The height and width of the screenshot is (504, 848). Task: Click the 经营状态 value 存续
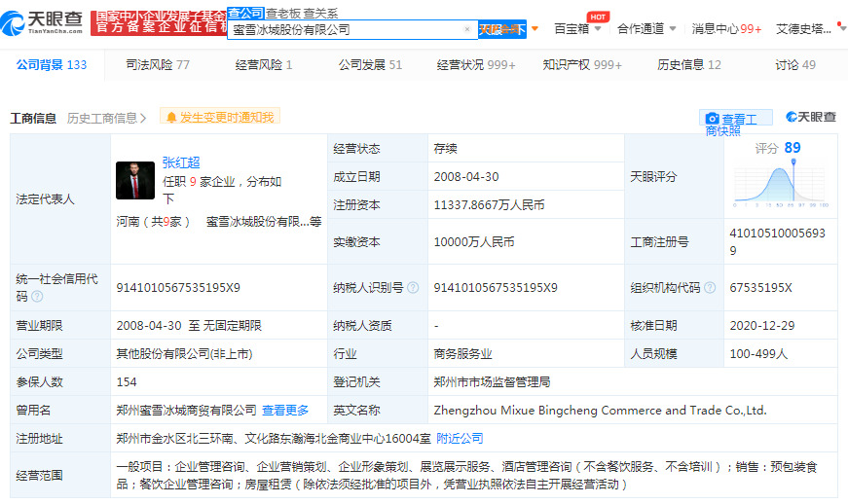click(x=446, y=149)
